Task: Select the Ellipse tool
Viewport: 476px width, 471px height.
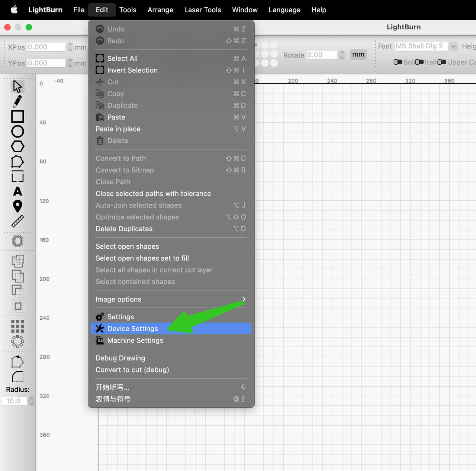Action: pos(17,132)
